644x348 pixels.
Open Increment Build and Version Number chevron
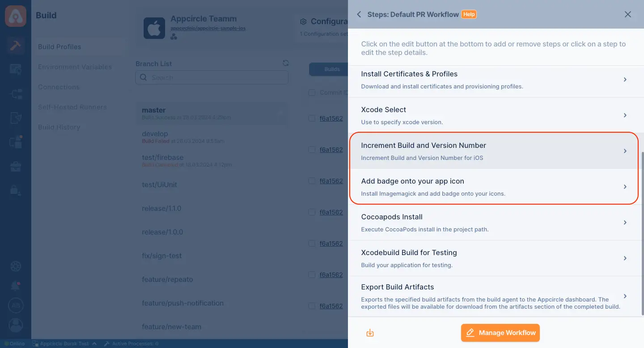(x=625, y=151)
